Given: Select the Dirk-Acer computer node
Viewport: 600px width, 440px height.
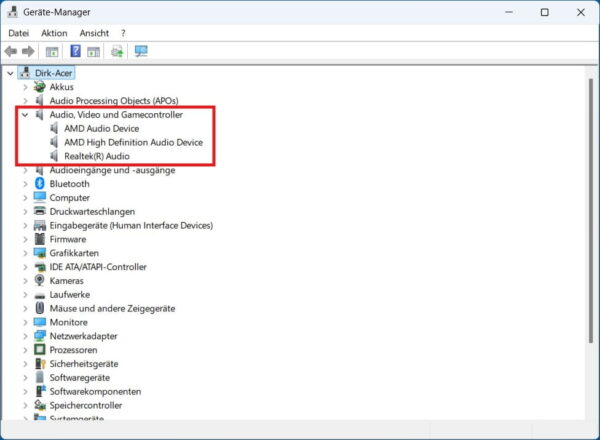Looking at the screenshot, I should tap(53, 73).
